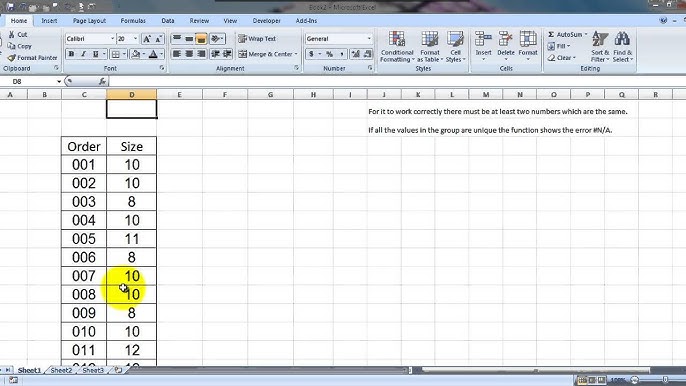
Task: Open Cell Styles gallery
Action: click(455, 46)
